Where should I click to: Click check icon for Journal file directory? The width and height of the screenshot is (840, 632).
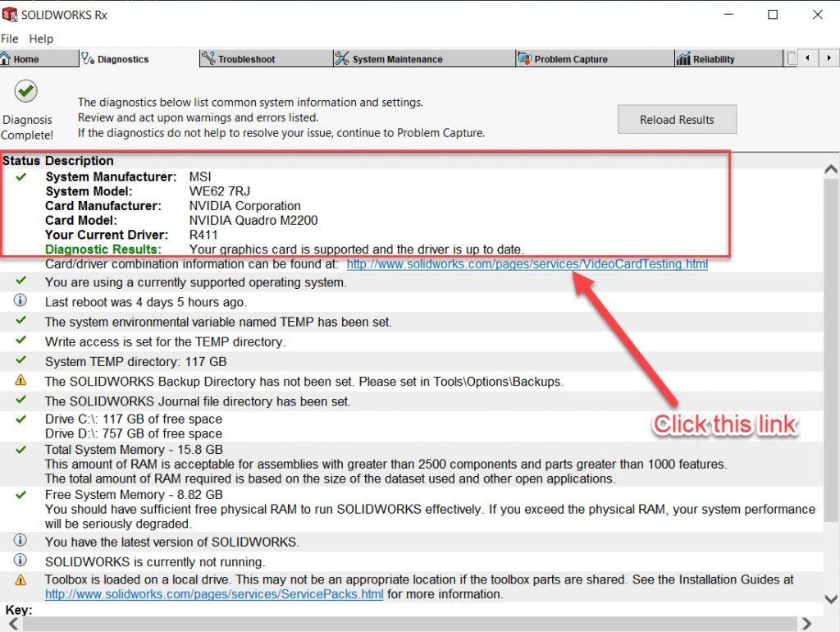[x=21, y=400]
